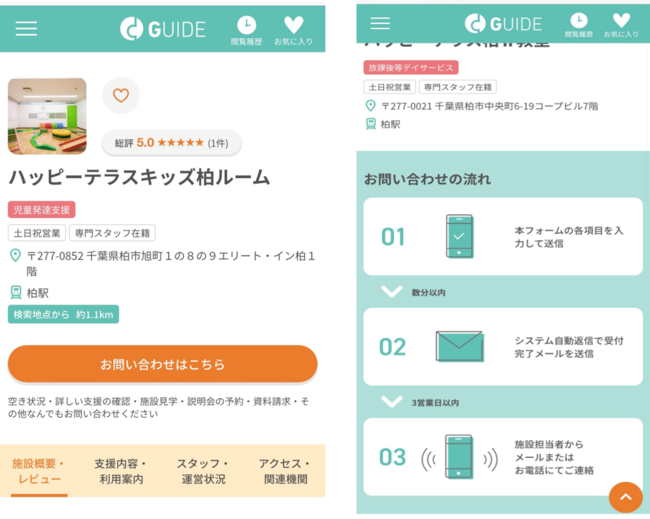
Task: Click map pin icon beside 〒277-0852 address
Action: point(15,255)
